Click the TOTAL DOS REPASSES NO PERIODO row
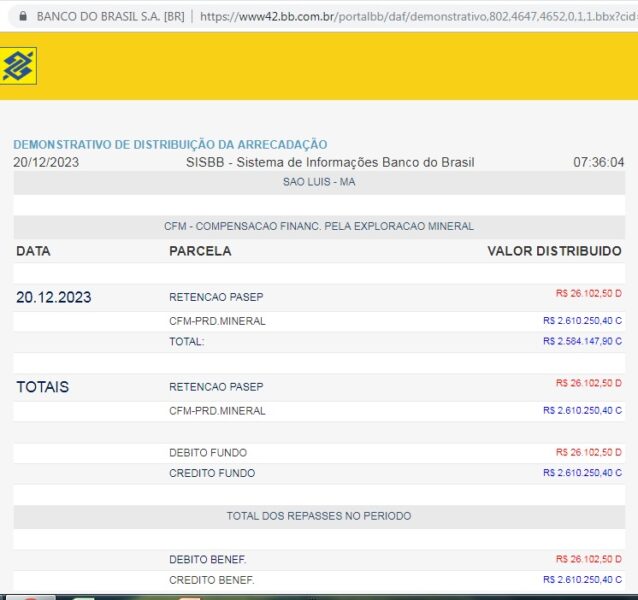This screenshot has width=638, height=600. 319,516
